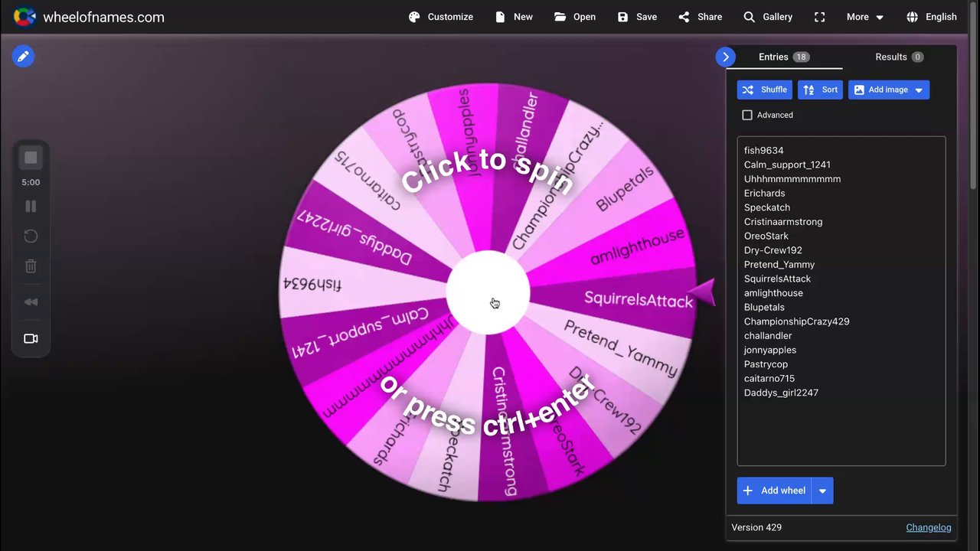Pause the timer in the left panel
The height and width of the screenshot is (551, 980).
pos(31,207)
